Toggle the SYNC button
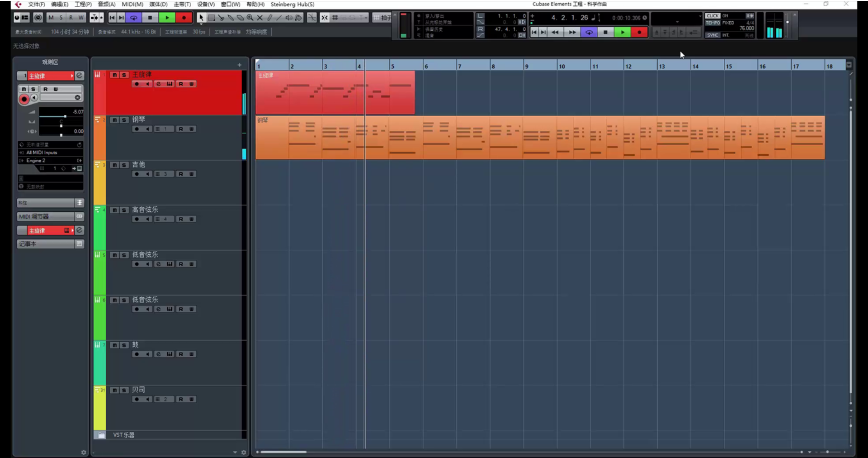This screenshot has height=458, width=868. (x=713, y=35)
